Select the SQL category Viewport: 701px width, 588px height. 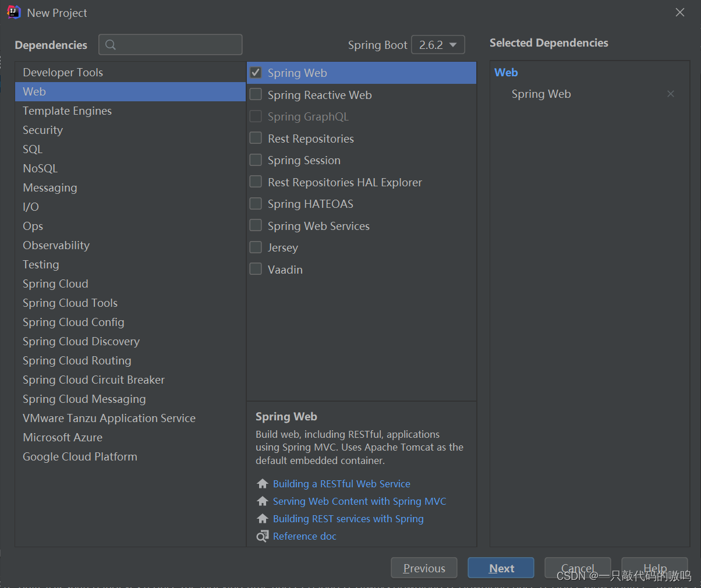pyautogui.click(x=130, y=149)
